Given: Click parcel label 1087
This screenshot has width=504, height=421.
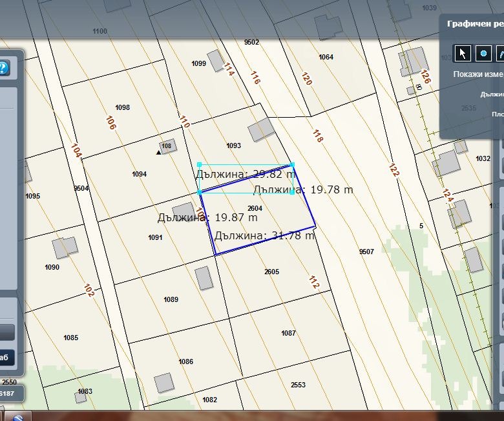Looking at the screenshot, I should click(x=288, y=333).
